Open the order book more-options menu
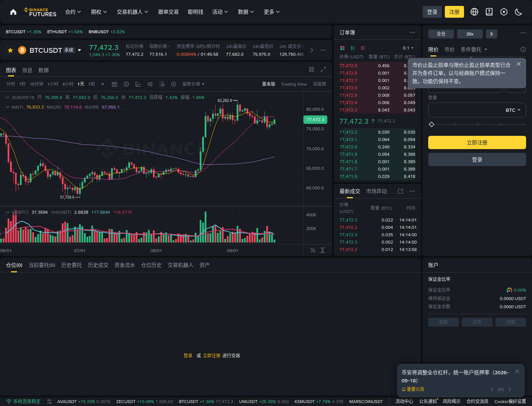532x406 pixels. pos(412,32)
